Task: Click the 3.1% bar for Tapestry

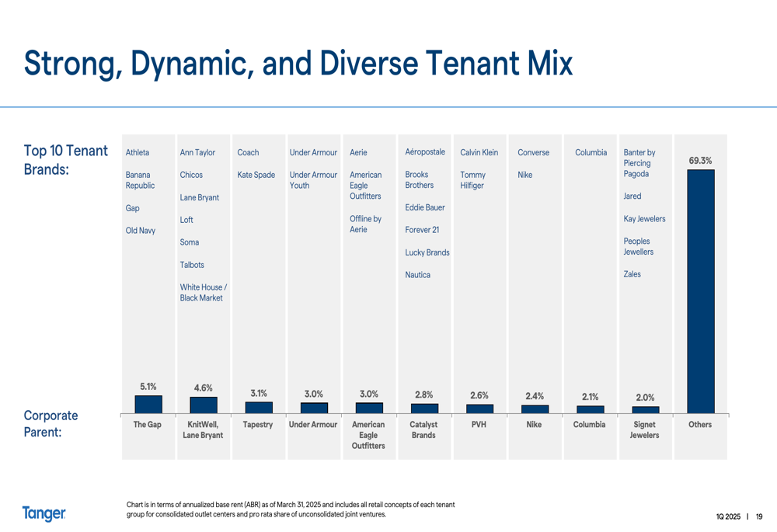Action: point(259,407)
